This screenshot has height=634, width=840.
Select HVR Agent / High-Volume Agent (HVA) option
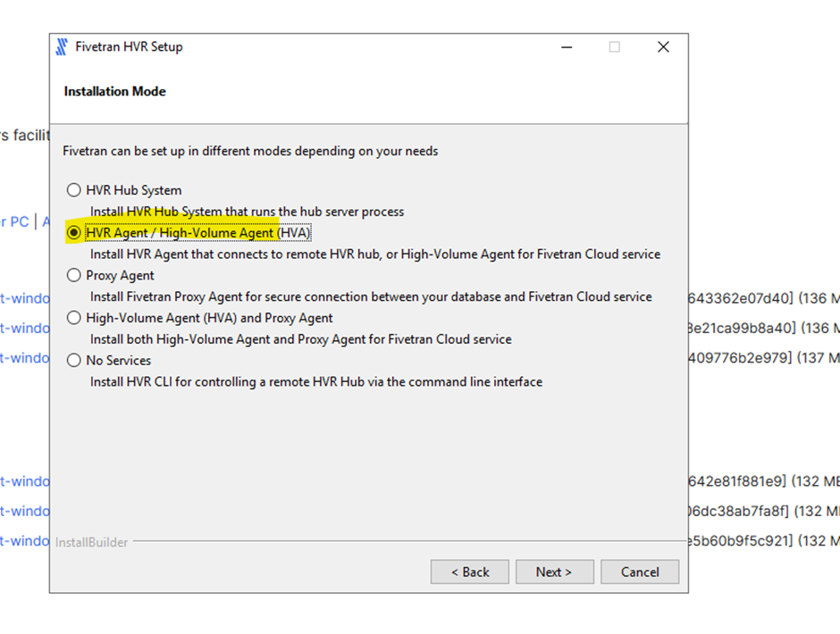[x=74, y=232]
